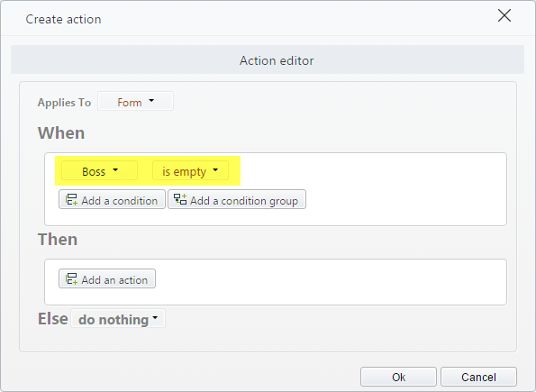536x392 pixels.
Task: Click the Action editor header
Action: point(268,59)
